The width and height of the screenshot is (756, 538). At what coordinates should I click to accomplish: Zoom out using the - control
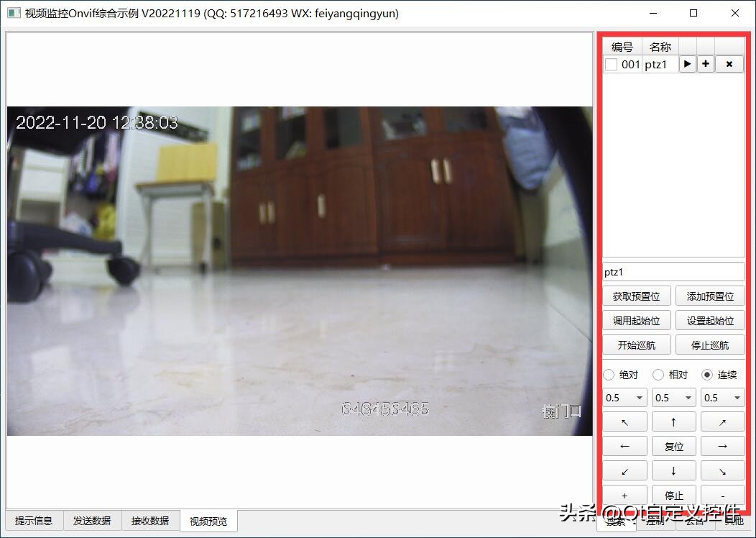[x=722, y=496]
